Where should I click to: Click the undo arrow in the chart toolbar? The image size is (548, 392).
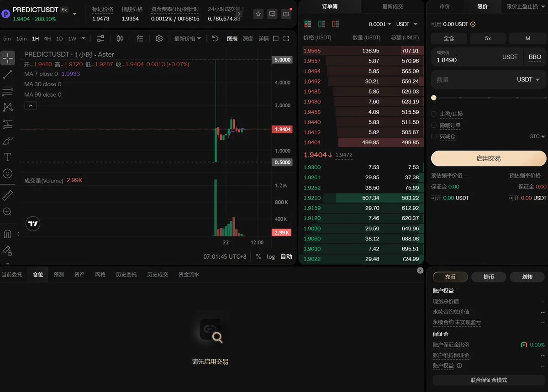coord(215,39)
